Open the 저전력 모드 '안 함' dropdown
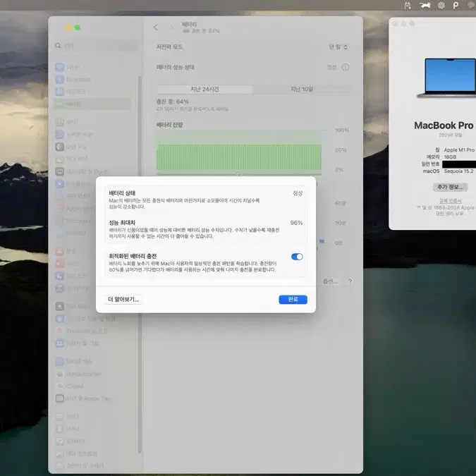Image resolution: width=476 pixels, height=476 pixels. point(338,47)
